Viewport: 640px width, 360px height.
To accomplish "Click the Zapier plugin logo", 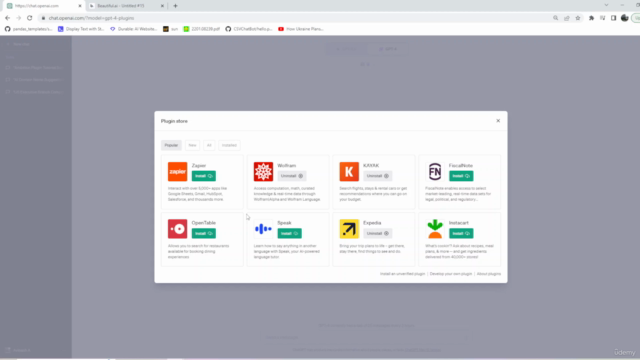I will (178, 171).
